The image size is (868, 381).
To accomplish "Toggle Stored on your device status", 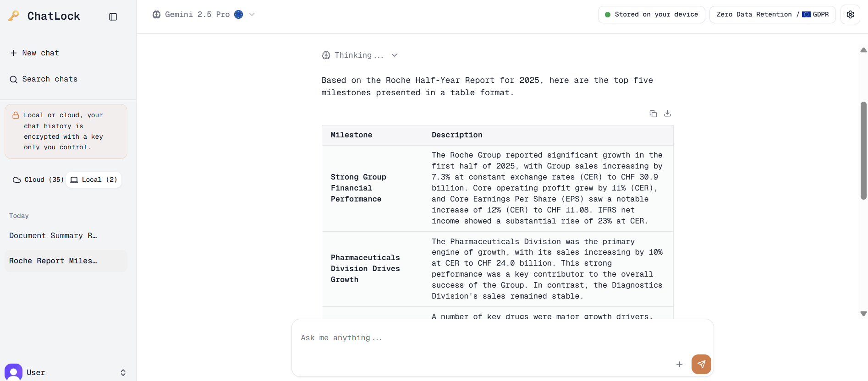I will click(x=651, y=15).
